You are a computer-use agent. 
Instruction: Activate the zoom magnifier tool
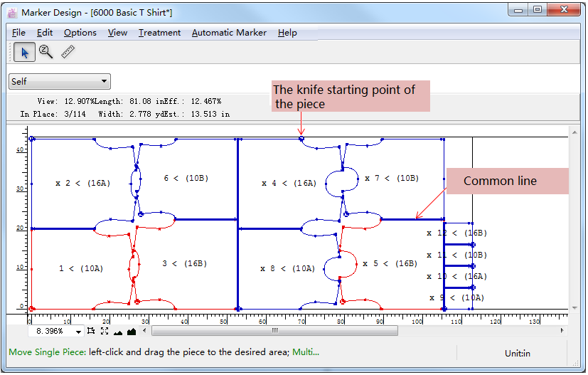(x=46, y=52)
